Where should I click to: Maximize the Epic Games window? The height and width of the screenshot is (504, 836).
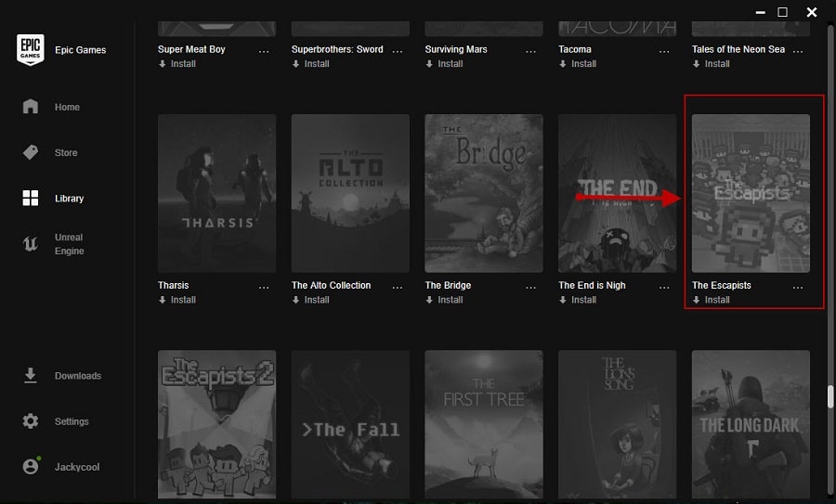(783, 12)
